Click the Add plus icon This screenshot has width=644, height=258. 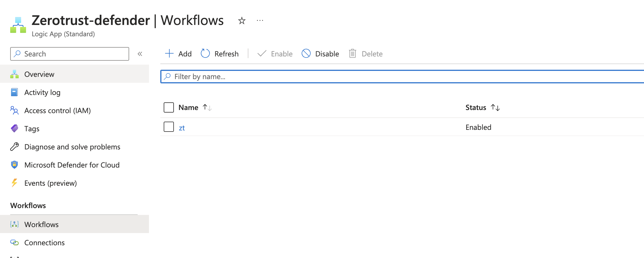[x=169, y=54]
